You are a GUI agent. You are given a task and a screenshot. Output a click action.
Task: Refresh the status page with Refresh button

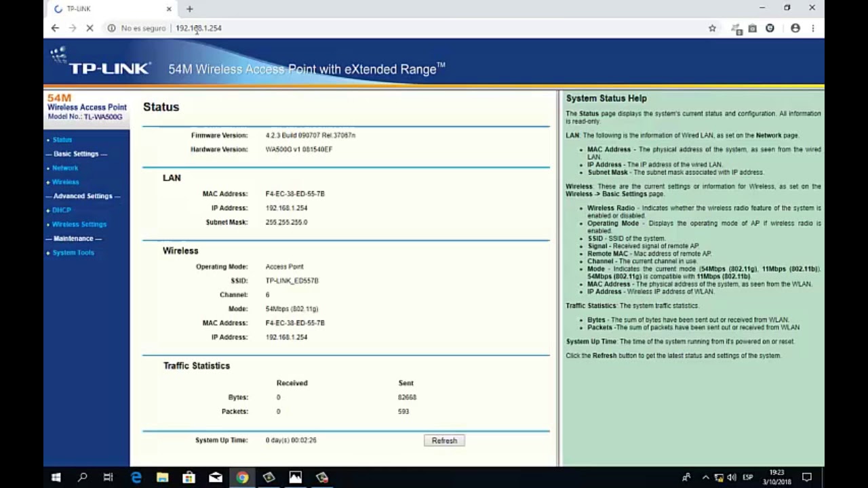444,441
